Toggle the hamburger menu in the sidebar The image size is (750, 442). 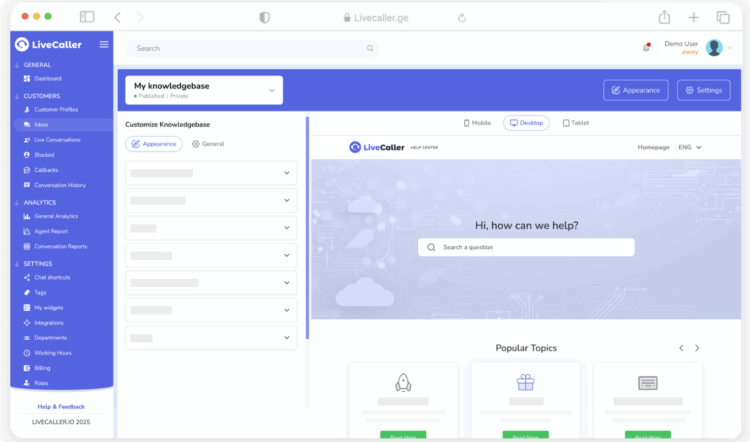point(104,44)
